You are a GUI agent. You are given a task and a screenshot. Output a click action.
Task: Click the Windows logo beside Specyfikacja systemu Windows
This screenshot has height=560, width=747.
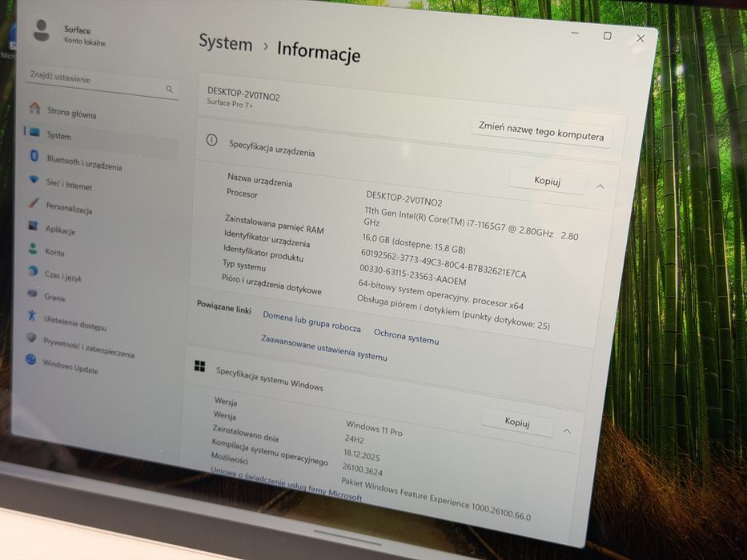pyautogui.click(x=199, y=366)
